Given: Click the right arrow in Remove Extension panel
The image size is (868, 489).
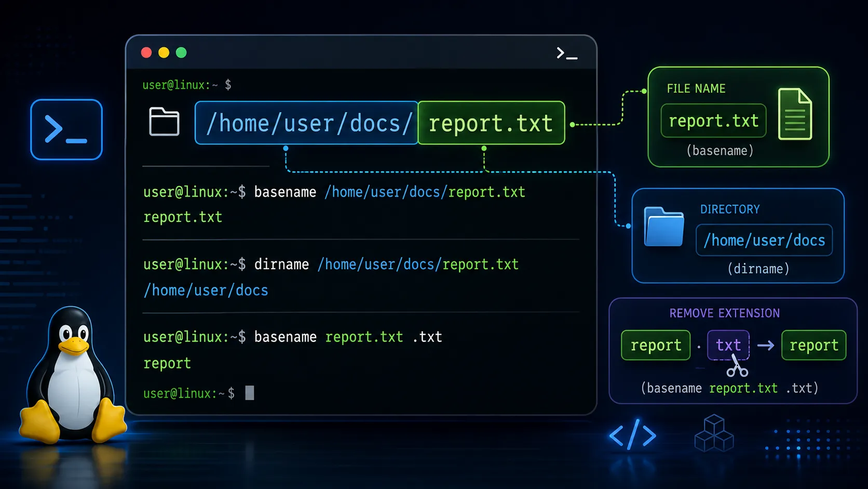Looking at the screenshot, I should (766, 345).
